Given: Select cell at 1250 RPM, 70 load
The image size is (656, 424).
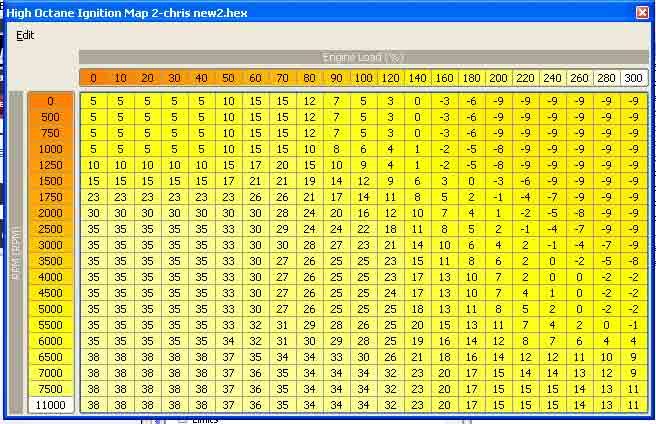Looking at the screenshot, I should click(x=282, y=165).
